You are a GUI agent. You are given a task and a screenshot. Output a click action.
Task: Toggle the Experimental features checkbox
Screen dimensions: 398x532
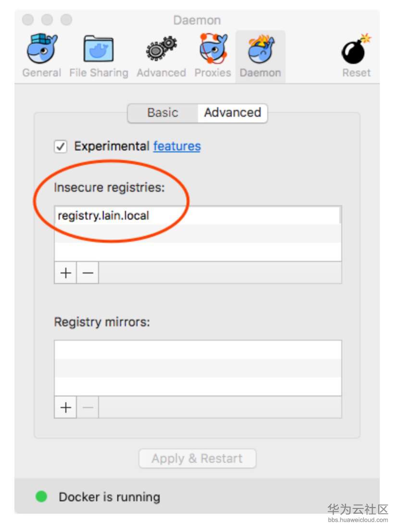pyautogui.click(x=61, y=147)
